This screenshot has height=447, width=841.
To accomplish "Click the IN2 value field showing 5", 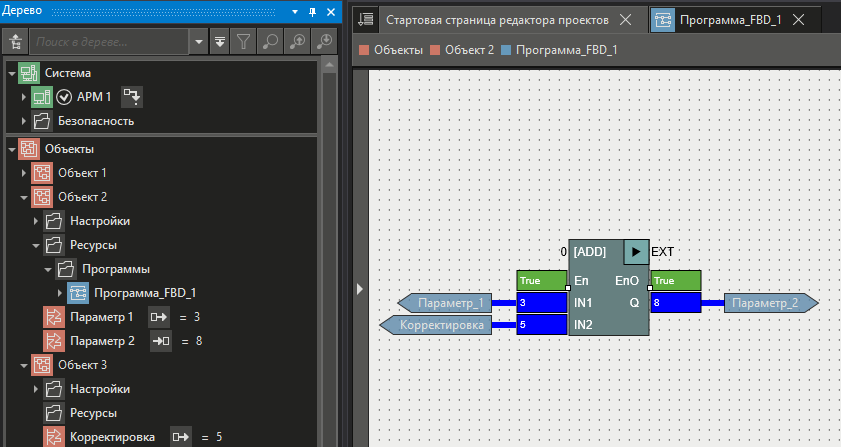I will 542,325.
